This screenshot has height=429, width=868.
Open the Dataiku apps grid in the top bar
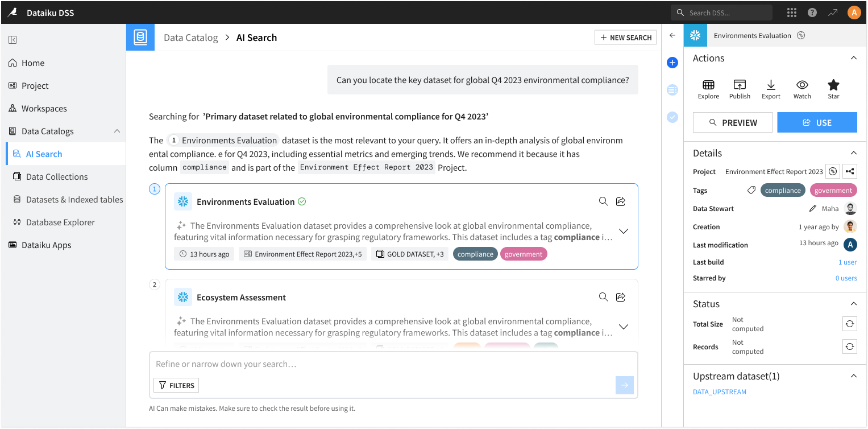791,12
